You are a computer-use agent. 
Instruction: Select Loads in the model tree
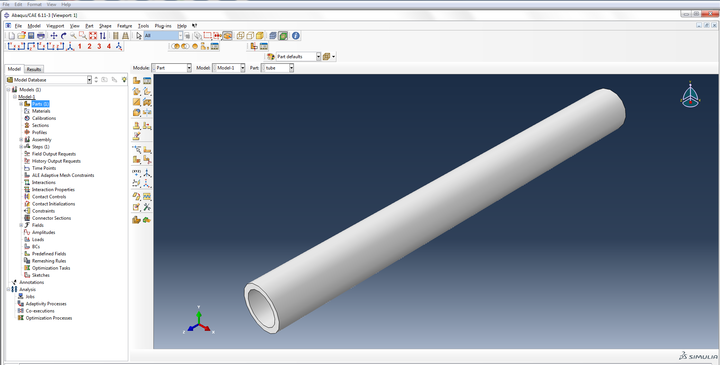coord(38,240)
